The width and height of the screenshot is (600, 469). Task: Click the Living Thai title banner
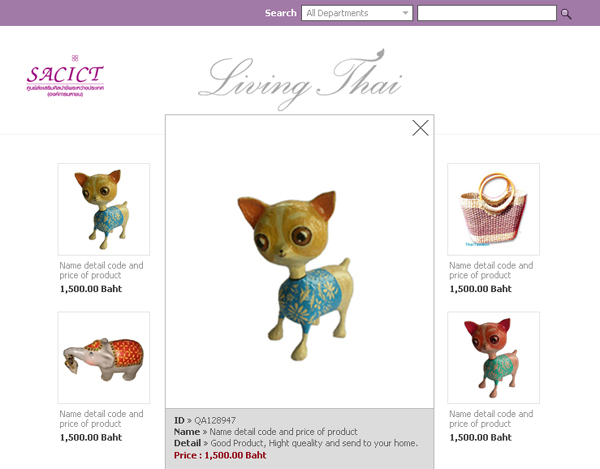coord(300,79)
